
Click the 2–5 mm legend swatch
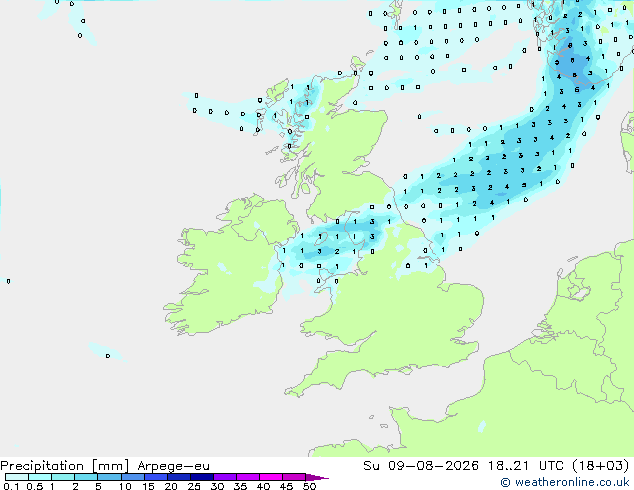[86, 477]
